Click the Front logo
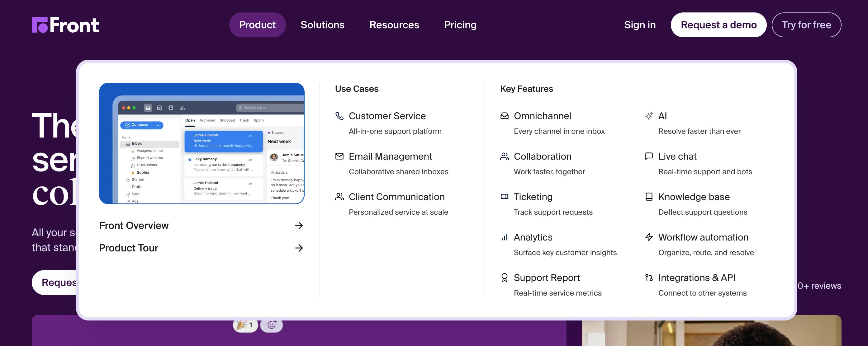The height and width of the screenshot is (346, 868). pos(65,25)
